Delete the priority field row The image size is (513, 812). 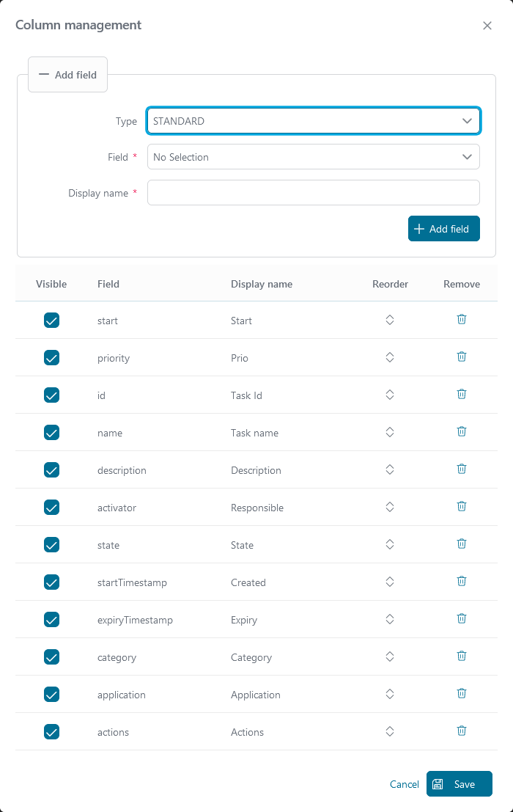462,357
